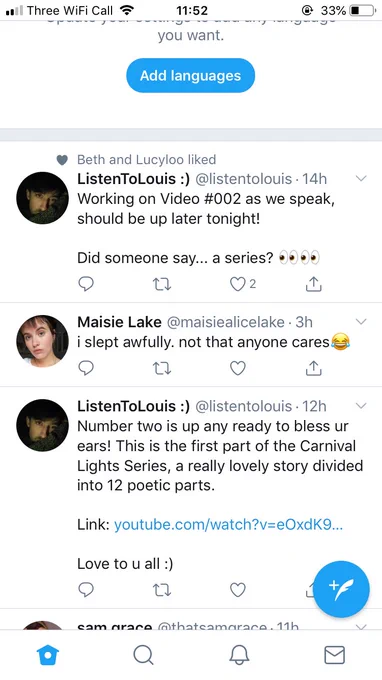Screen dimensions: 382x680
Task: Retweet the Carnival Lights Series tweet
Action: click(x=162, y=590)
